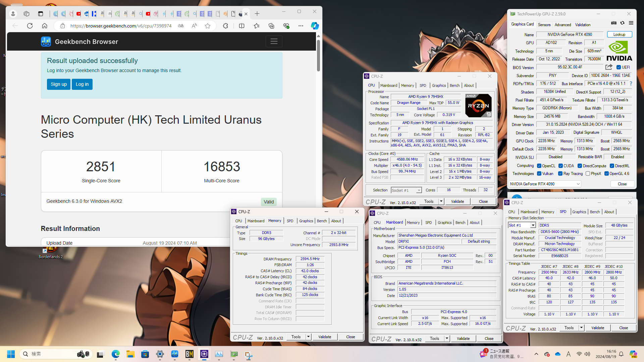Click the GPU-Z BIOS export share icon

pos(609,67)
